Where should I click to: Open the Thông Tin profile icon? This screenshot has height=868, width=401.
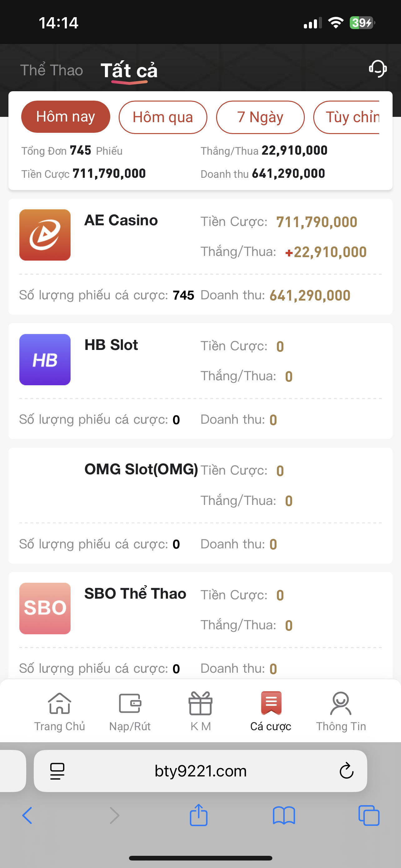point(341,703)
